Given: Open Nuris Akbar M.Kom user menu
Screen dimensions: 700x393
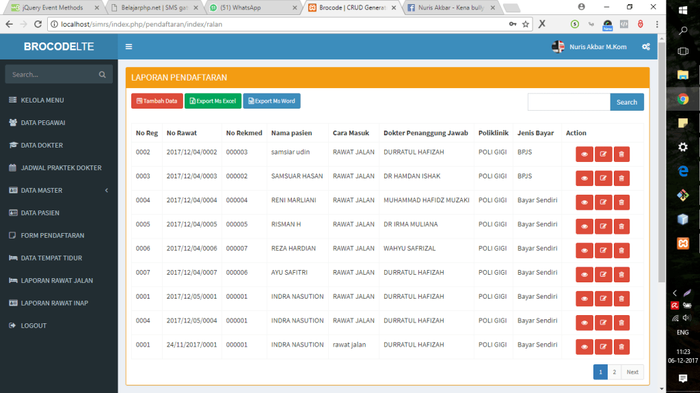Looking at the screenshot, I should [x=589, y=46].
